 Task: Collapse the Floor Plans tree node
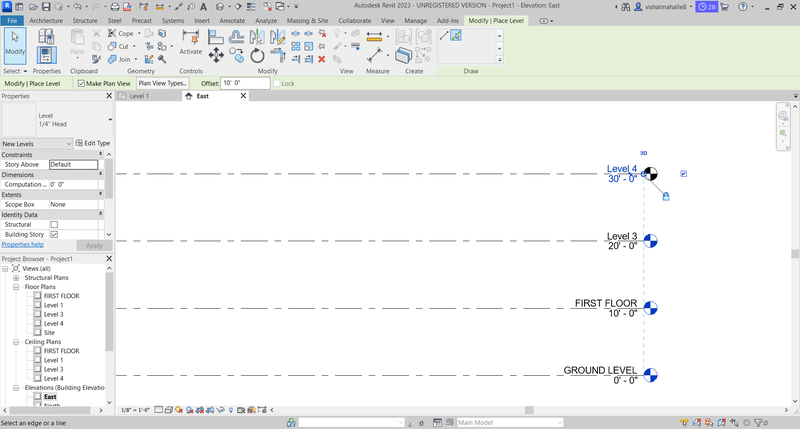tap(16, 287)
